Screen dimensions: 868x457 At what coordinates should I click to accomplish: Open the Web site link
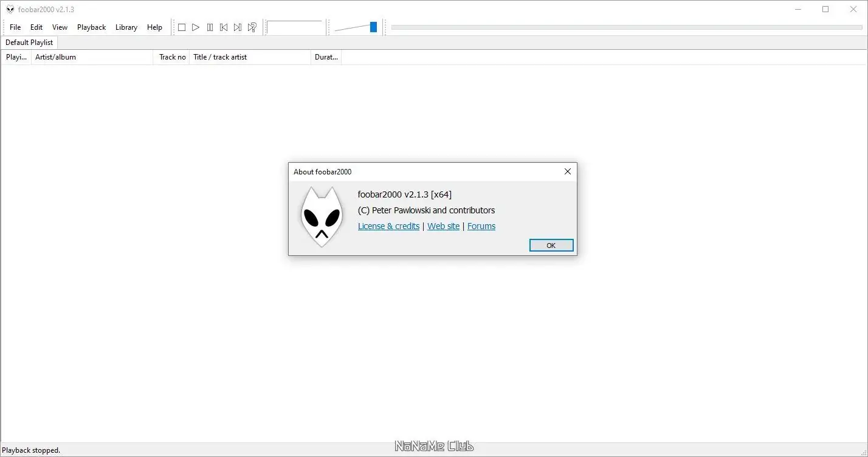coord(444,226)
